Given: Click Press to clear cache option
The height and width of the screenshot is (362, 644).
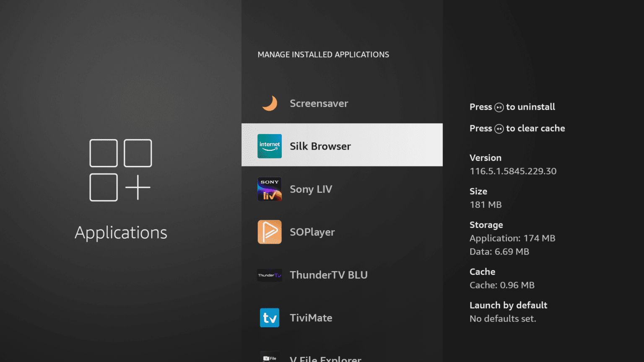Looking at the screenshot, I should tap(517, 128).
